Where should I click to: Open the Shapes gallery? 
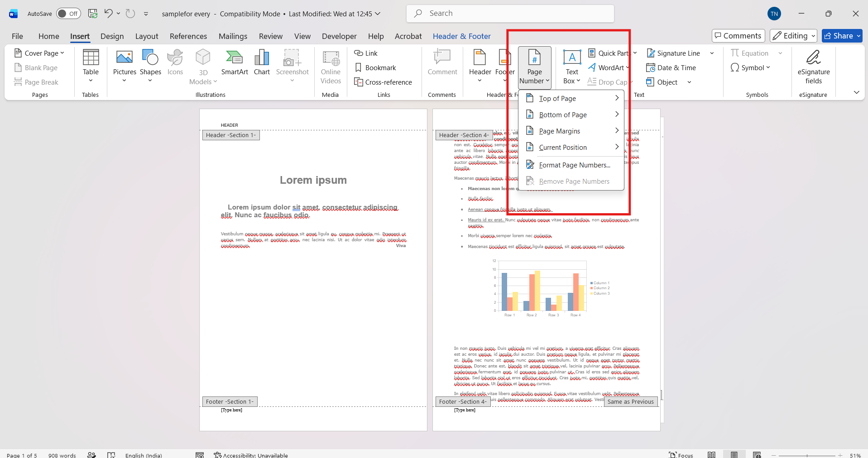click(150, 66)
